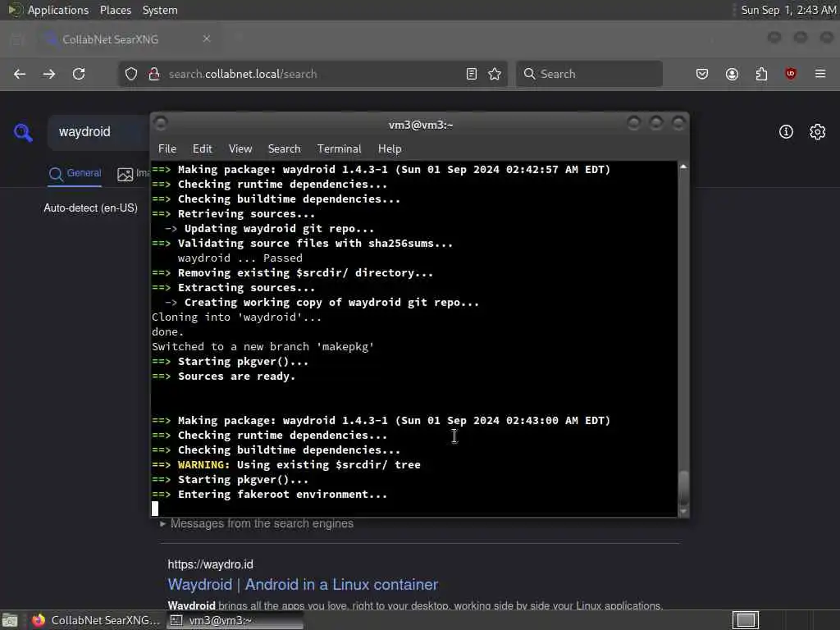Switch to CollabNet SearXNG taskbar window button
This screenshot has height=630, width=840.
point(95,620)
